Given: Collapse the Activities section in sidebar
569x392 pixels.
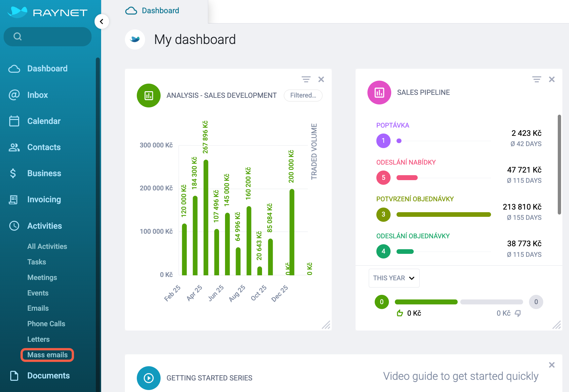Looking at the screenshot, I should pos(45,226).
